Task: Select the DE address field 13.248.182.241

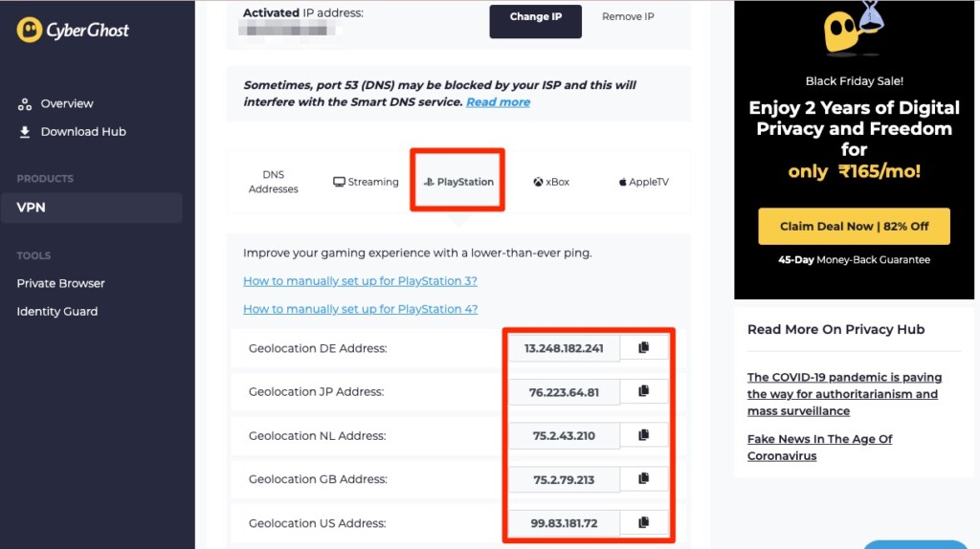Action: (x=564, y=348)
